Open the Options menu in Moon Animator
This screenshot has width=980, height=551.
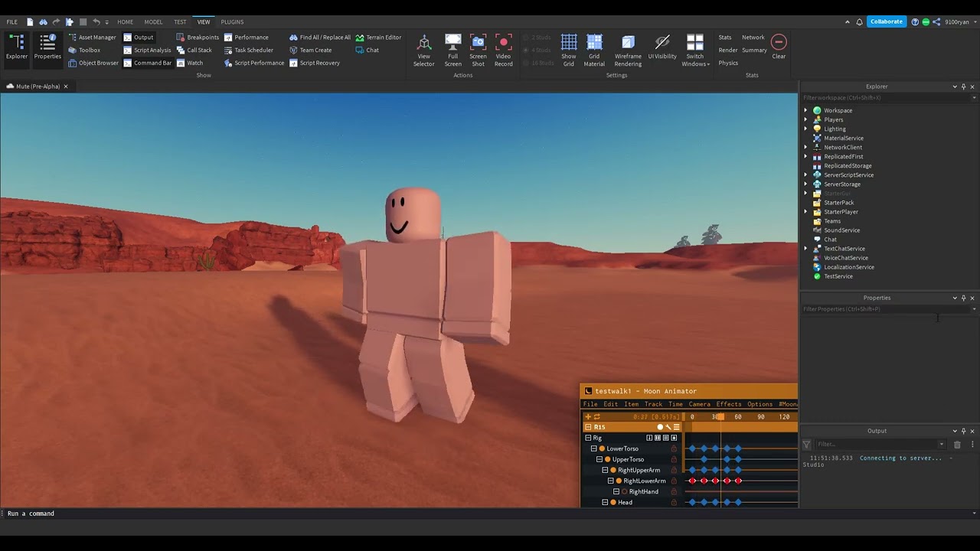click(x=759, y=404)
